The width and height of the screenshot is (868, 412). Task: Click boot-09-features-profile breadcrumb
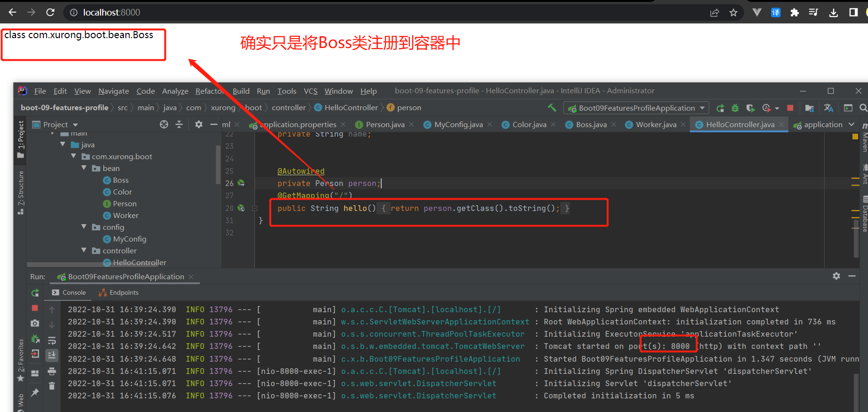pyautogui.click(x=65, y=108)
